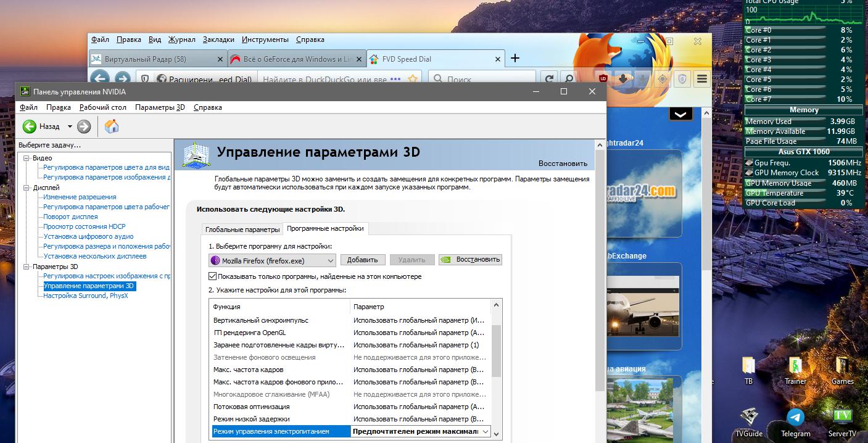Click the bookmark star in the address bar

(x=413, y=79)
